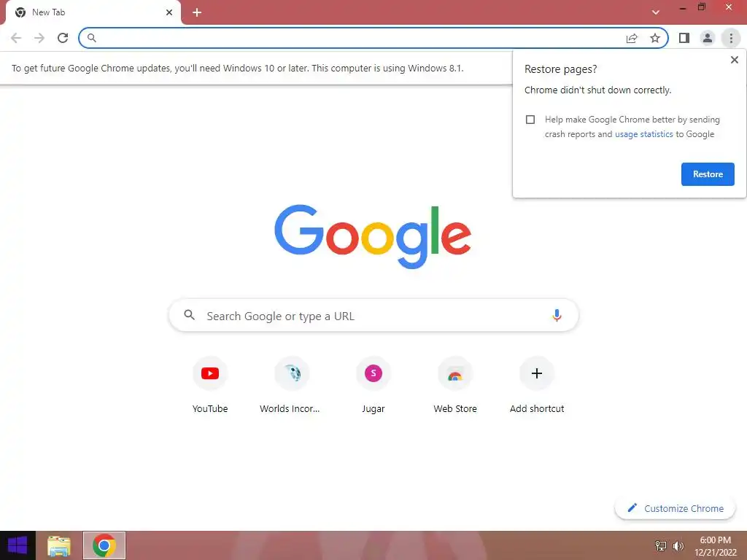Viewport: 747px width, 560px height.
Task: Enable sending crash reports checkbox
Action: (530, 120)
